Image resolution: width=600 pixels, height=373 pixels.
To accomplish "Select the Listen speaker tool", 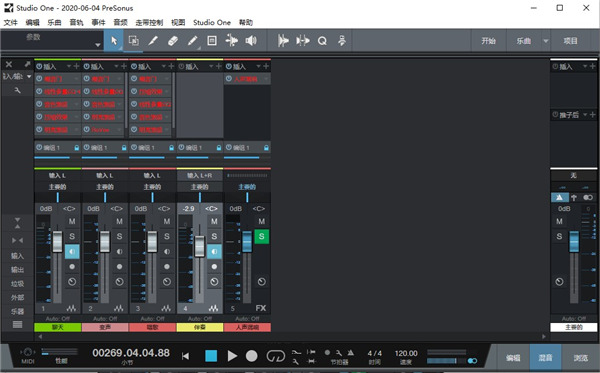I will pyautogui.click(x=251, y=41).
